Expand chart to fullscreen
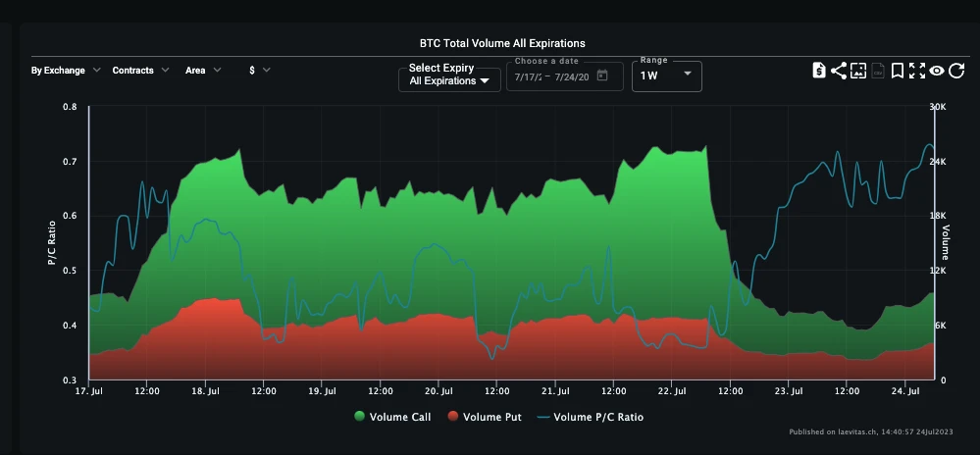This screenshot has width=980, height=455. point(917,71)
